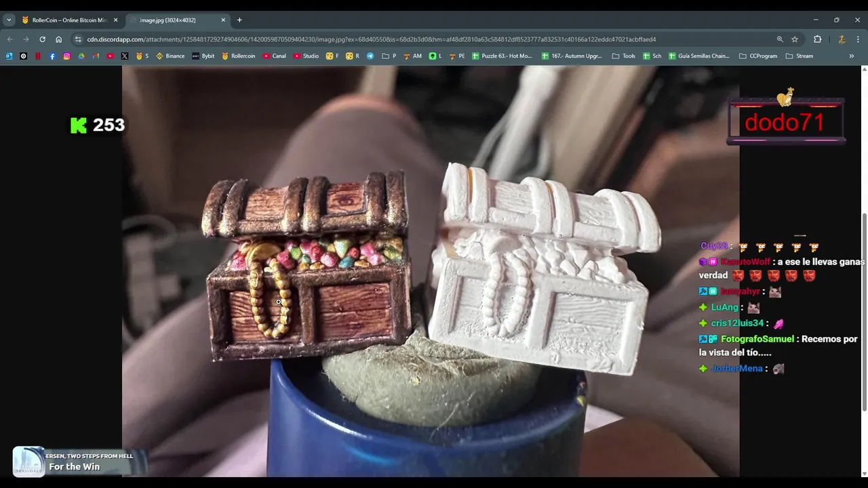
Task: Open the X (Twitter) bookmark
Action: 125,56
